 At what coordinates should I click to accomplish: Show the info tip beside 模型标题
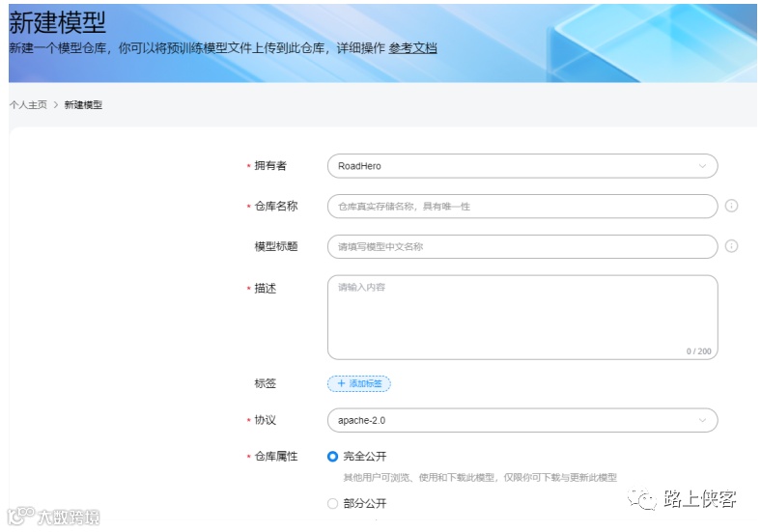tap(731, 246)
